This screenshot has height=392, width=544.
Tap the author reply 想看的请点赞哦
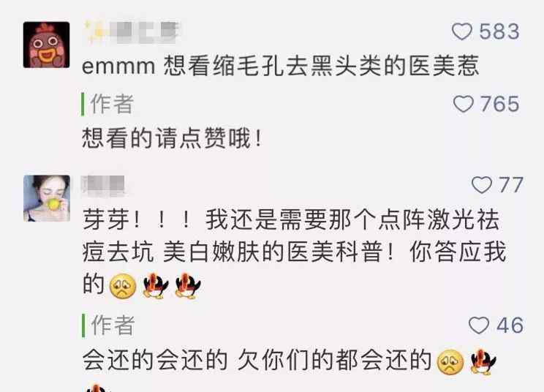click(x=172, y=138)
